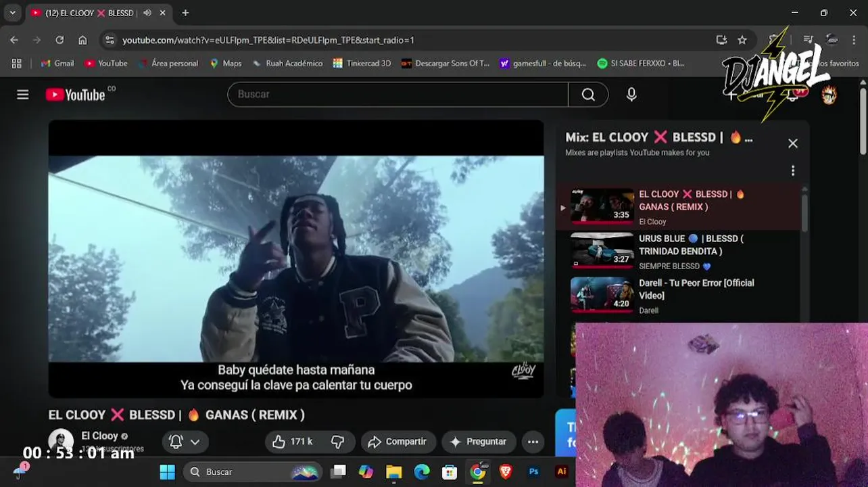Image resolution: width=868 pixels, height=487 pixels.
Task: Go back with the browser back arrow
Action: pos(14,40)
